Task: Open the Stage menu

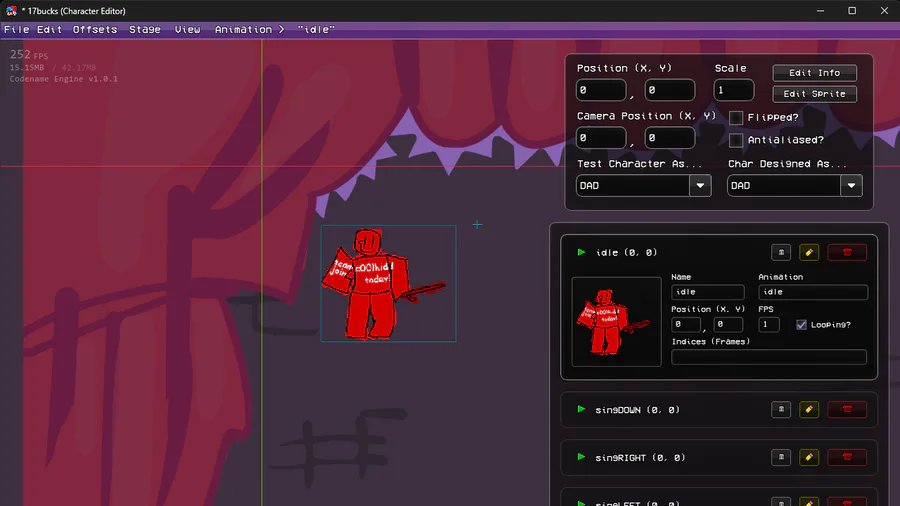Action: [145, 29]
